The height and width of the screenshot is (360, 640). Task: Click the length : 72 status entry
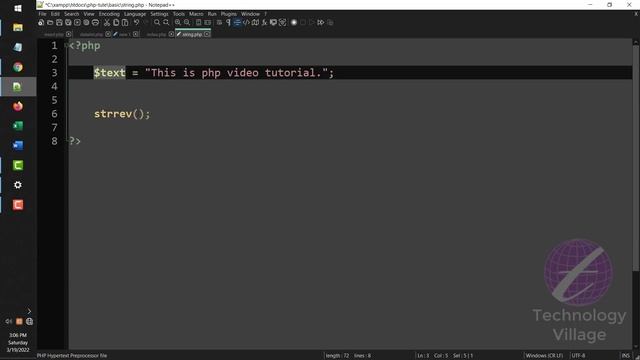(x=337, y=356)
